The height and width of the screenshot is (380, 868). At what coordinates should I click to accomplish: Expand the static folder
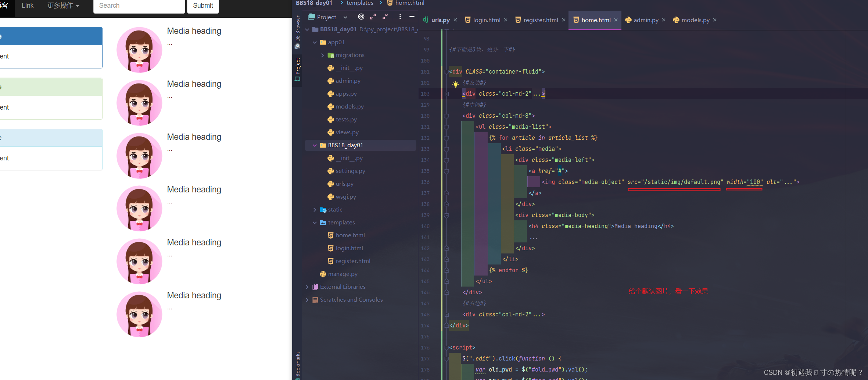315,210
